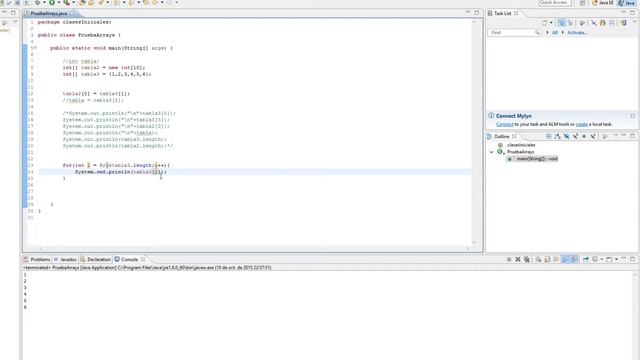Click Remove All Terminated Launches icon
640x360 pixels.
(x=527, y=260)
